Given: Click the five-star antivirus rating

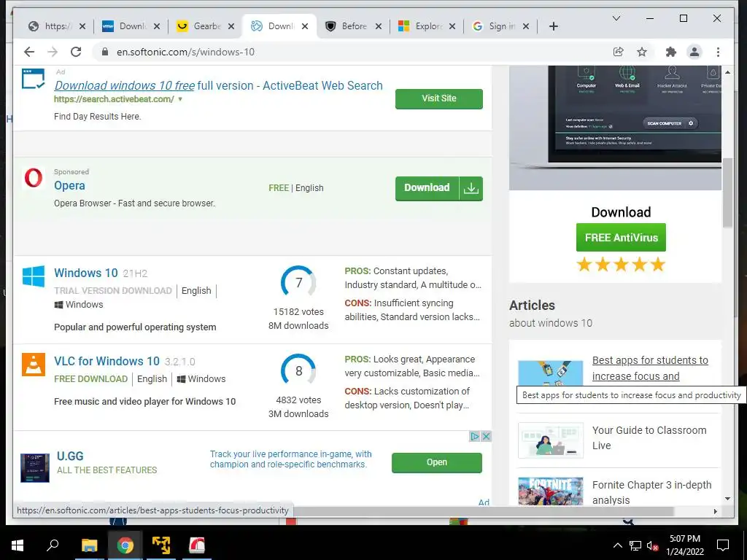Looking at the screenshot, I should (x=621, y=264).
